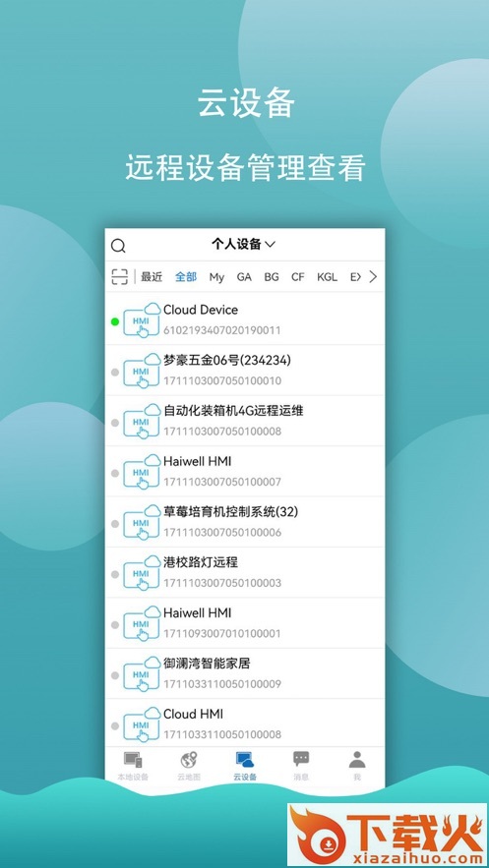Screen dimensions: 489x868
Task: Switch to the 最近 tab
Action: point(152,277)
